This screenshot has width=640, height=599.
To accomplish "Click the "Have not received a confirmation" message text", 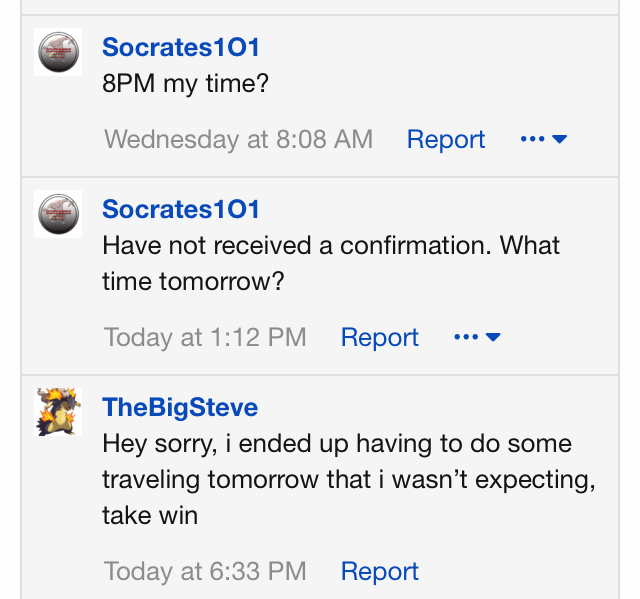I will [x=330, y=245].
